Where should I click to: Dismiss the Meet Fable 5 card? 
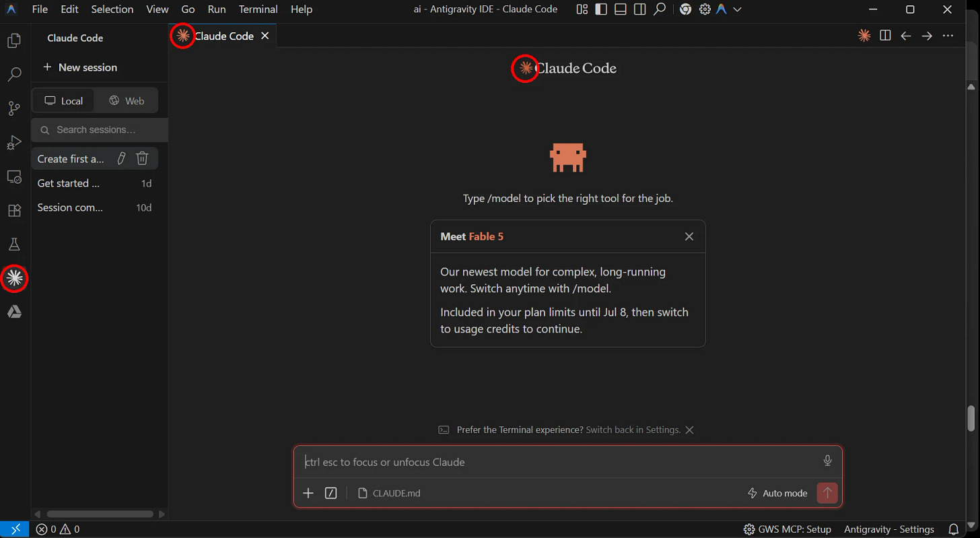689,236
